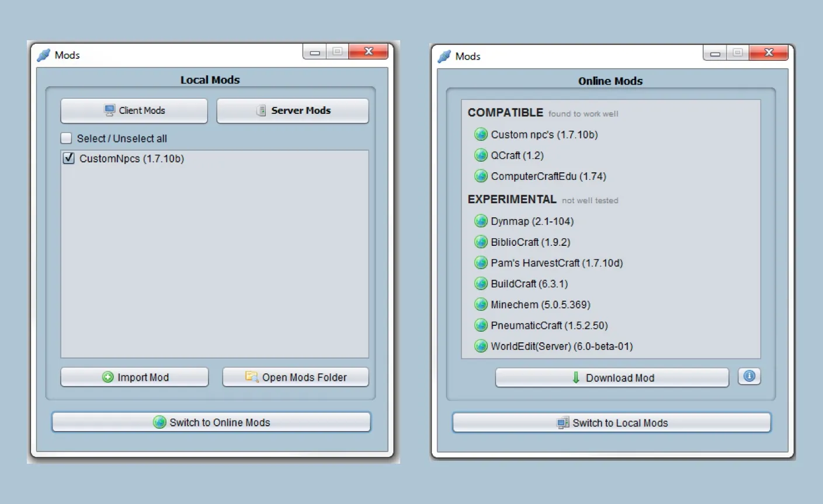Select the ComputerCraftEdu (1.74) entry

tap(548, 176)
